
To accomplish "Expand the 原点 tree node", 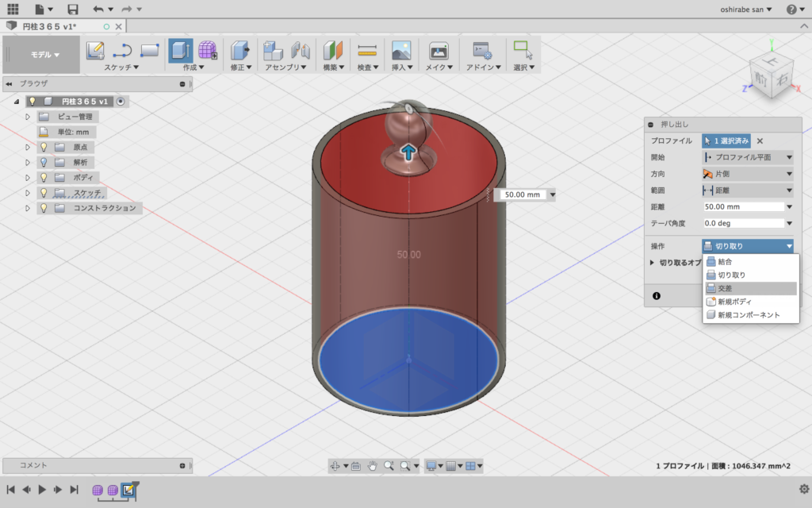I will [x=28, y=147].
